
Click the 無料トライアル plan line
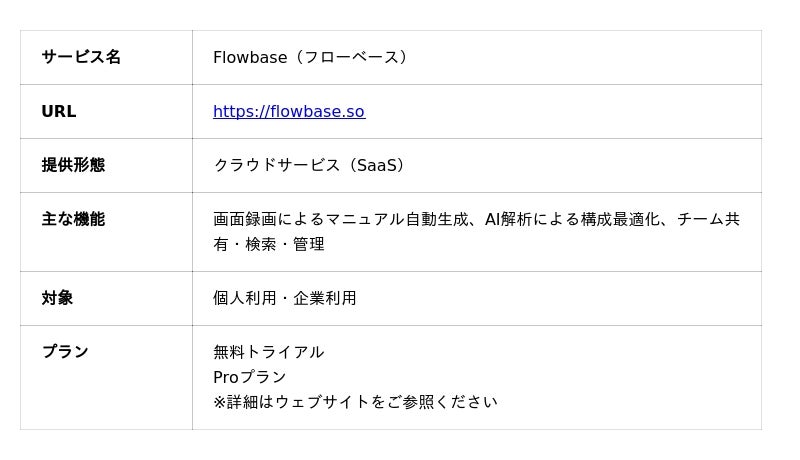click(268, 352)
